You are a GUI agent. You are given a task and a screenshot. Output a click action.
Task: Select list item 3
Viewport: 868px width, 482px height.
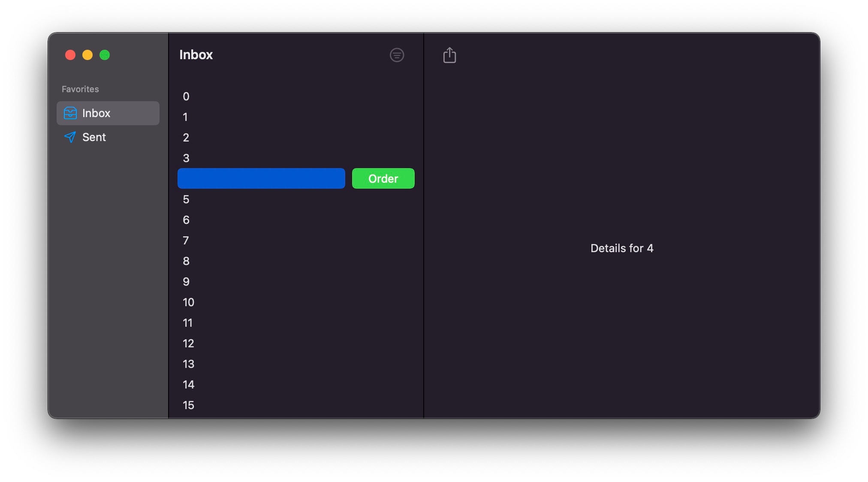point(186,158)
